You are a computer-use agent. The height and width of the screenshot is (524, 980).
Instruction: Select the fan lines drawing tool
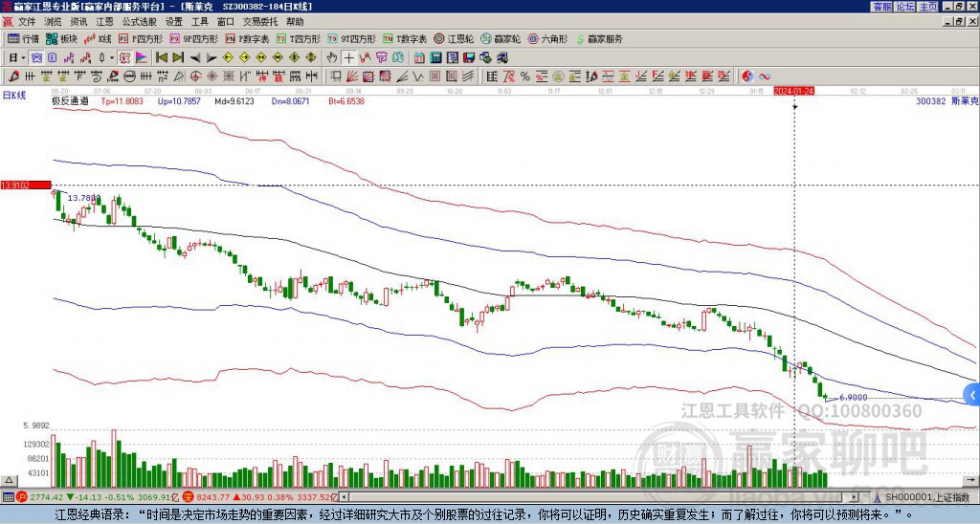click(x=352, y=76)
